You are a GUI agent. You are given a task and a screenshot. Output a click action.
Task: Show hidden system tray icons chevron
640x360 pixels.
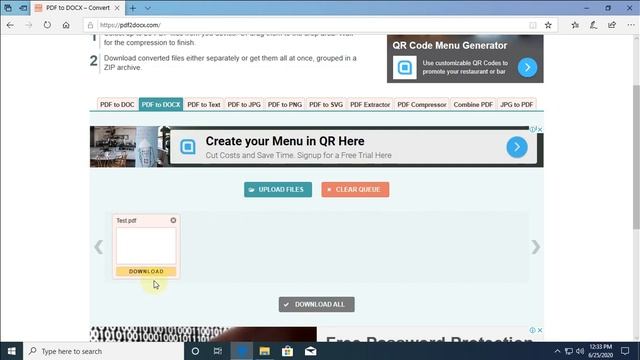[557, 351]
